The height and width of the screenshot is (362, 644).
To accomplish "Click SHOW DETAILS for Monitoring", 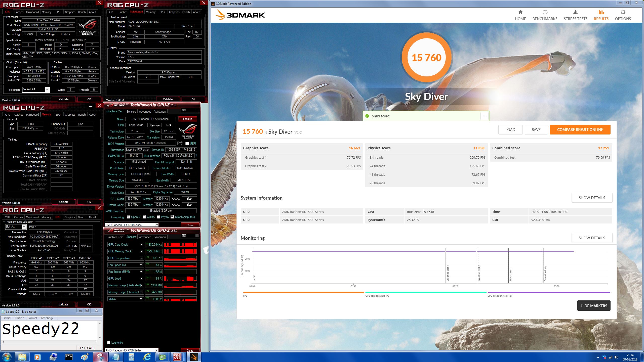I will click(x=592, y=238).
